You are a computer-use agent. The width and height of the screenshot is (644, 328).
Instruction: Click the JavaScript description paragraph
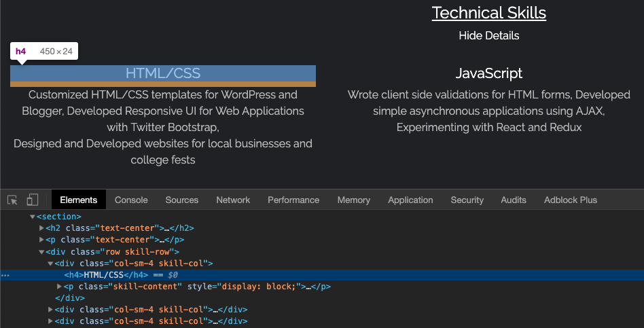coord(488,111)
